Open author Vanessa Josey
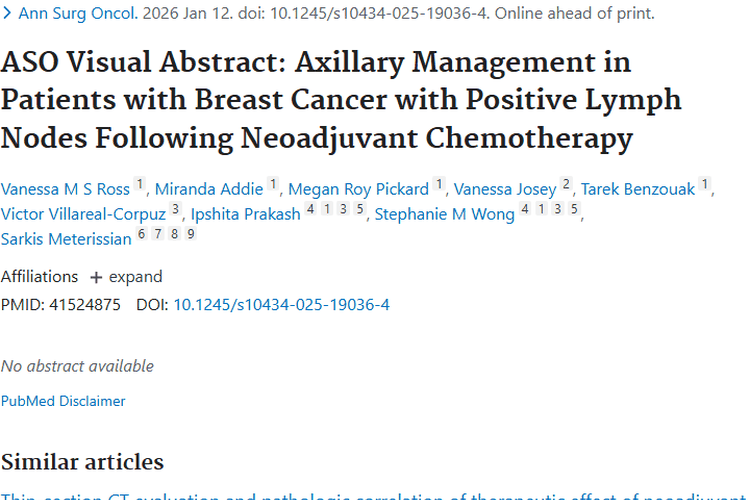Image resolution: width=750 pixels, height=500 pixels. pos(505,189)
